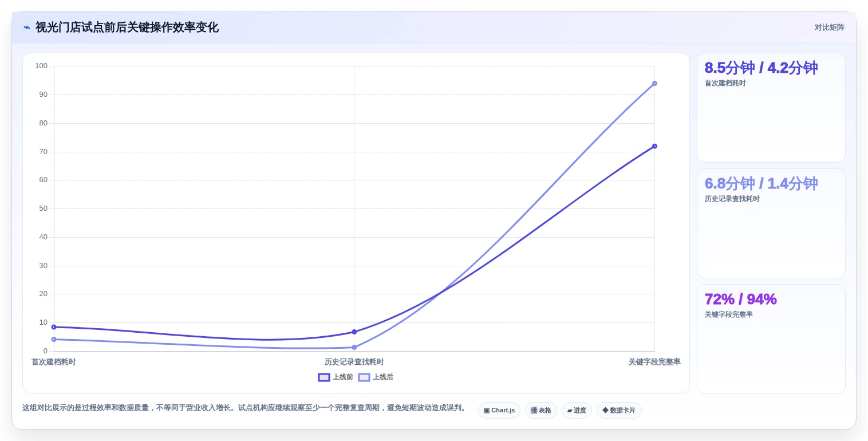Click the 上线后 point for 首次建档耗时
Viewport: 868px width, 441px height.
[x=54, y=340]
